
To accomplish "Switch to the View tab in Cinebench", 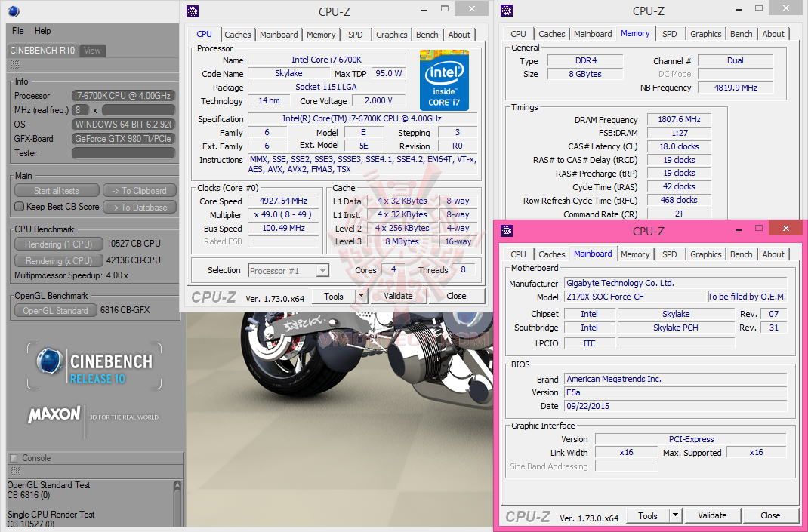I will tap(92, 51).
